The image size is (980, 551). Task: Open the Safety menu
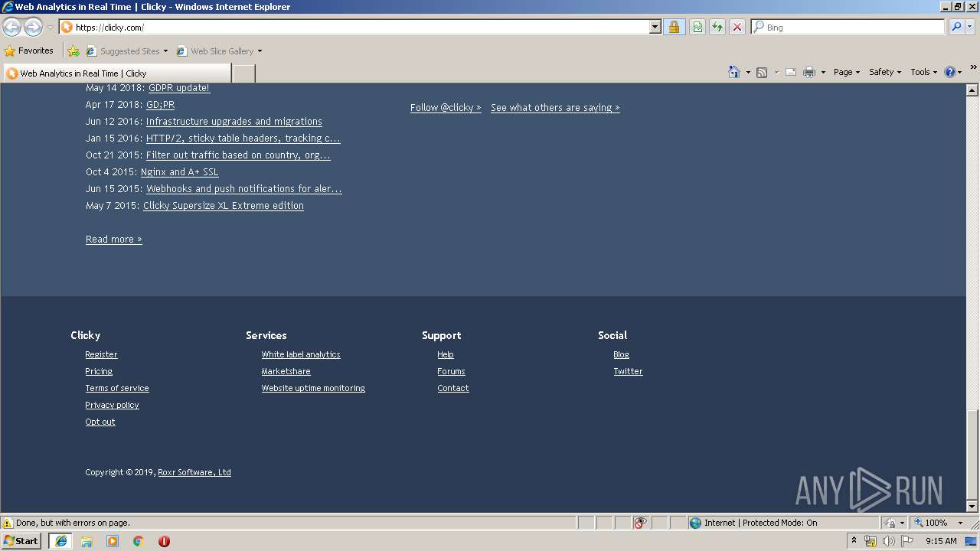click(x=885, y=72)
